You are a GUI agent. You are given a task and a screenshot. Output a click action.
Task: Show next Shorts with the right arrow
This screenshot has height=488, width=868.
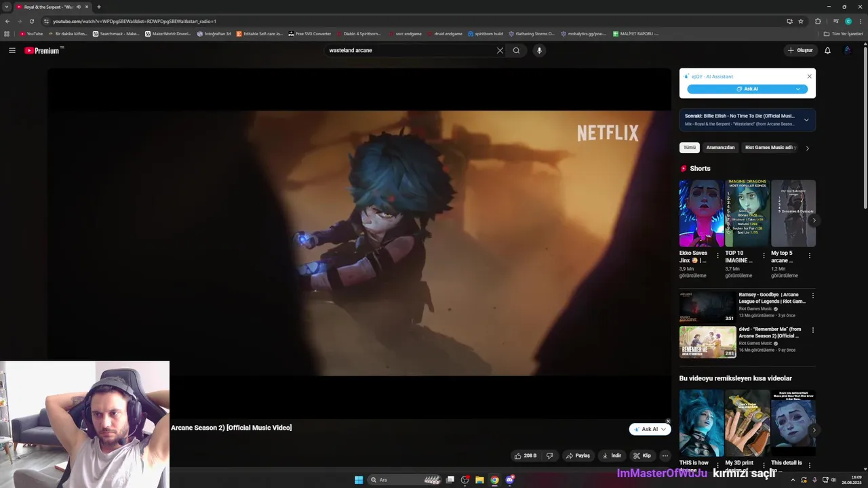pos(814,220)
